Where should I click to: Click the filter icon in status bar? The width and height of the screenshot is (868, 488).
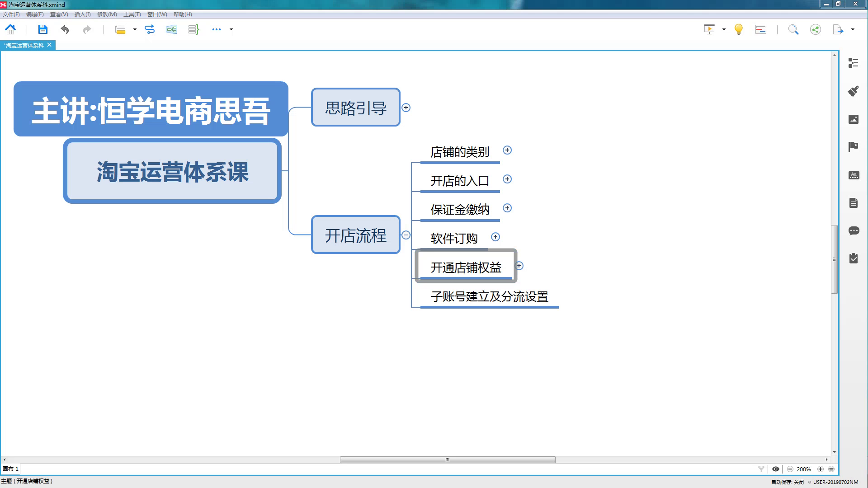[x=761, y=469]
